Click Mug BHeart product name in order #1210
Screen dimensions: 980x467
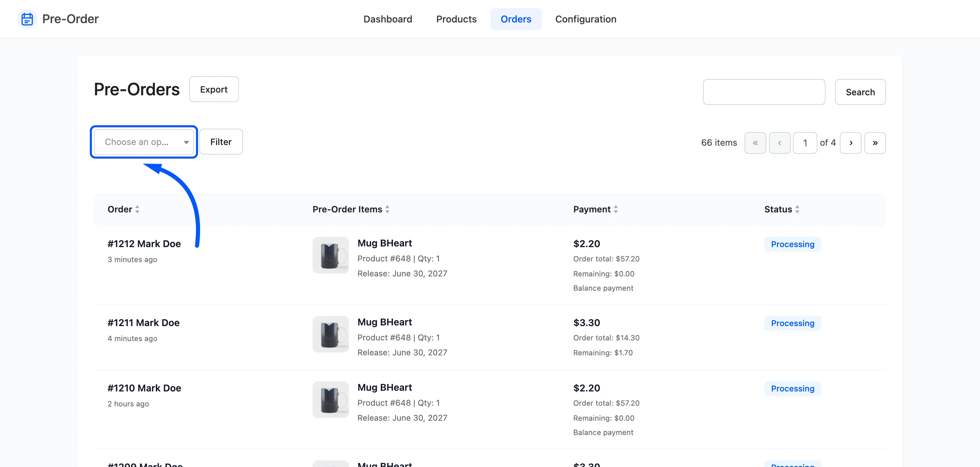385,387
